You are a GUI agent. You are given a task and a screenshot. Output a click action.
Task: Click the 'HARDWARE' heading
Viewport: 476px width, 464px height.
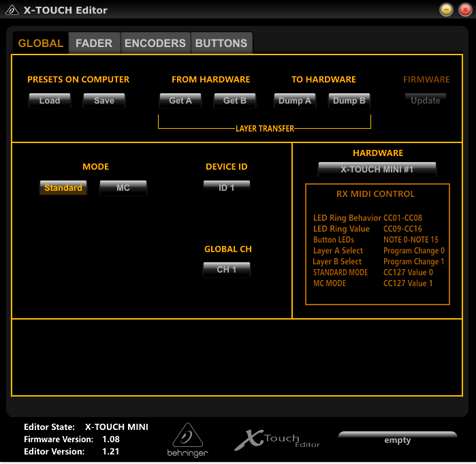[x=378, y=153]
